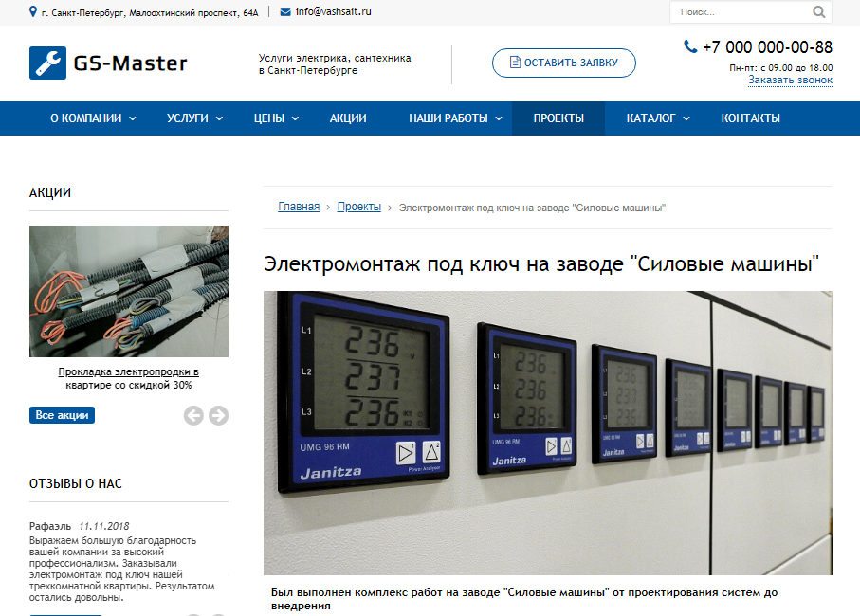Click the document icon in Оставить заявку
The width and height of the screenshot is (860, 616).
coord(515,62)
